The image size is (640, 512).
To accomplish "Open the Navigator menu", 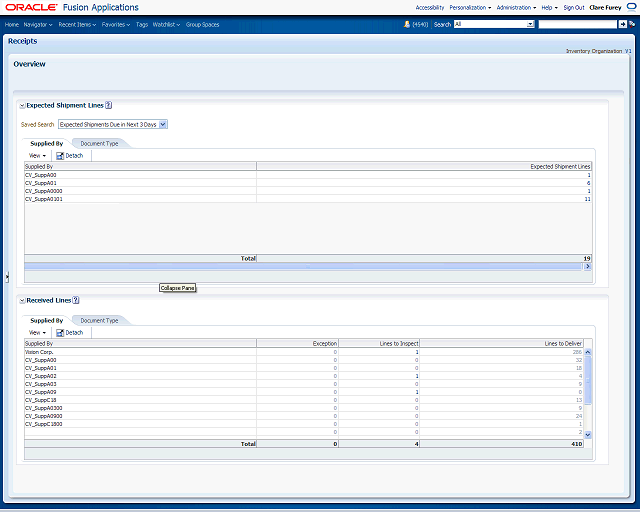I will [38, 24].
